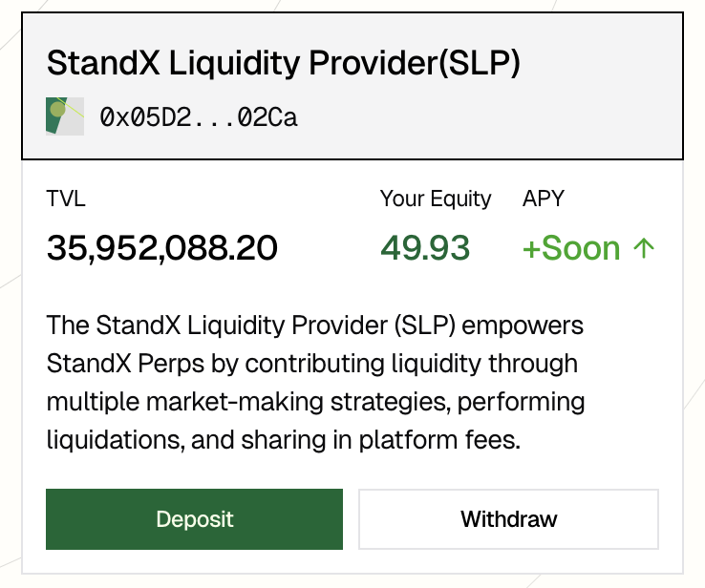
Task: Copy the 0x05D2...02Ca vault address
Action: click(x=199, y=117)
